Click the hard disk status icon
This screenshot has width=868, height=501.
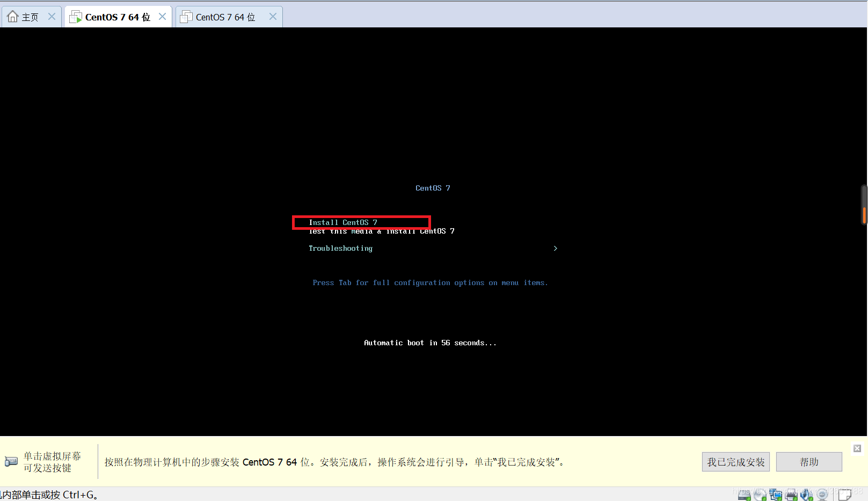point(745,495)
